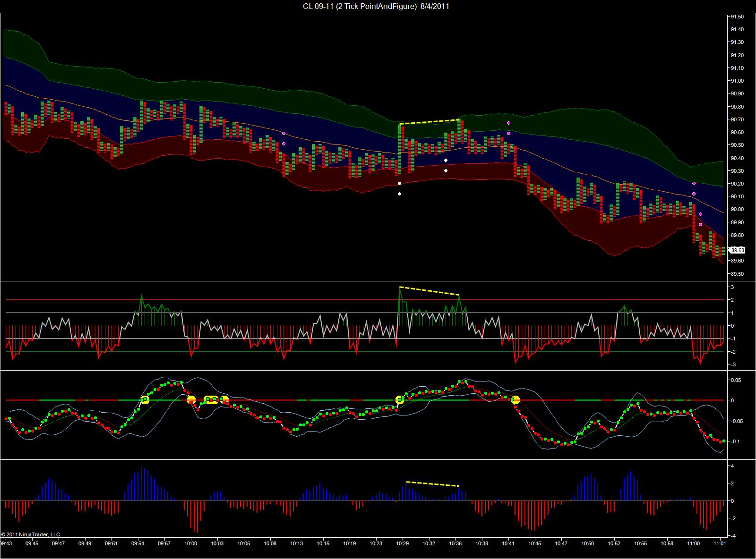Click yellow circle marker above 09:54 on oscillator
The height and width of the screenshot is (559, 756).
coord(145,400)
